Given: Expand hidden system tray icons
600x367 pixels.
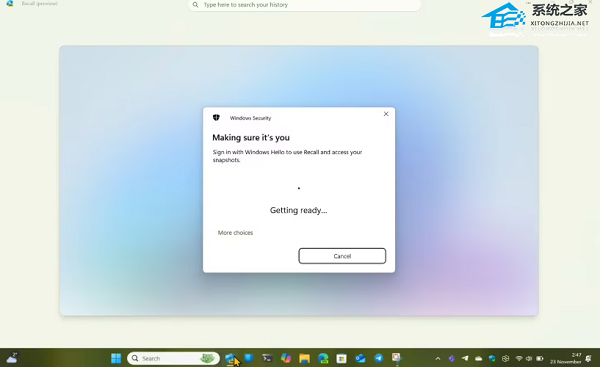Looking at the screenshot, I should pyautogui.click(x=438, y=359).
